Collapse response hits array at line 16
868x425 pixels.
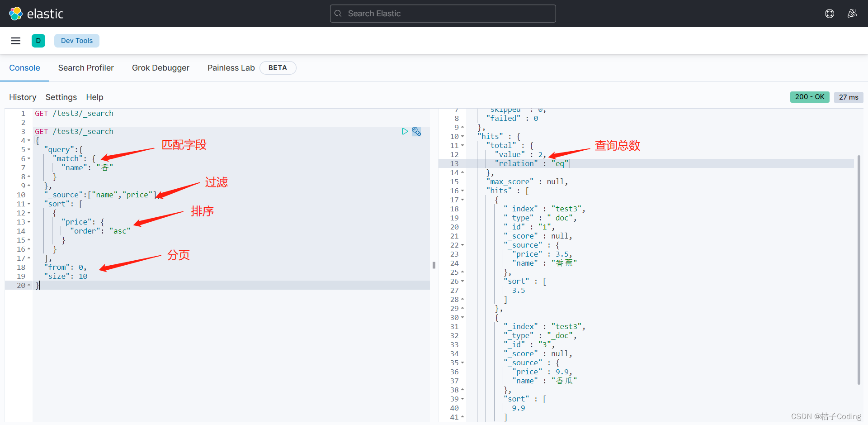(462, 191)
